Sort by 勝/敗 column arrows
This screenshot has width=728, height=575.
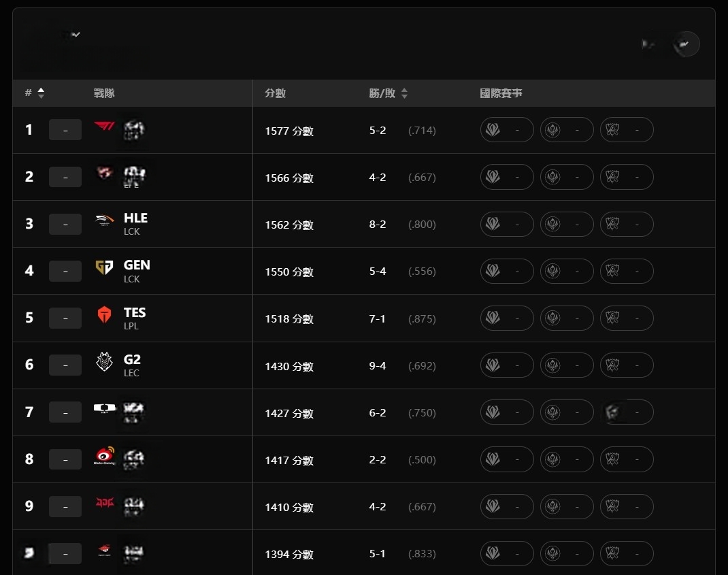(x=404, y=93)
